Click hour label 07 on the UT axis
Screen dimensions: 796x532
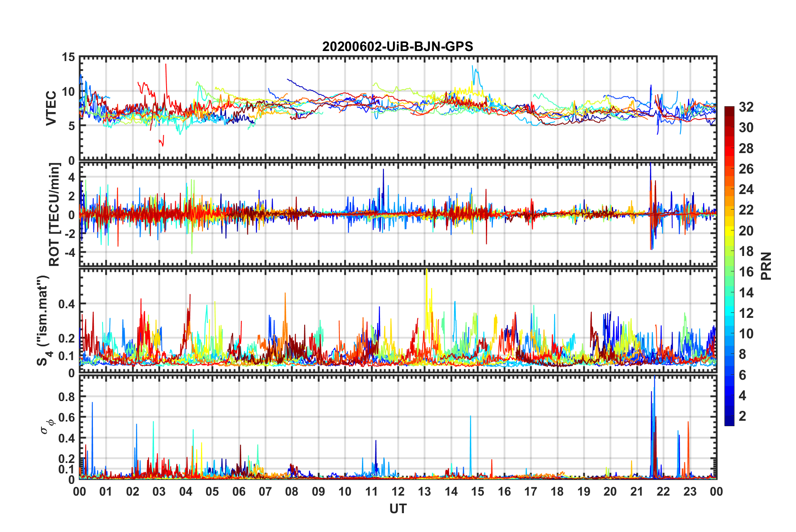pyautogui.click(x=265, y=492)
